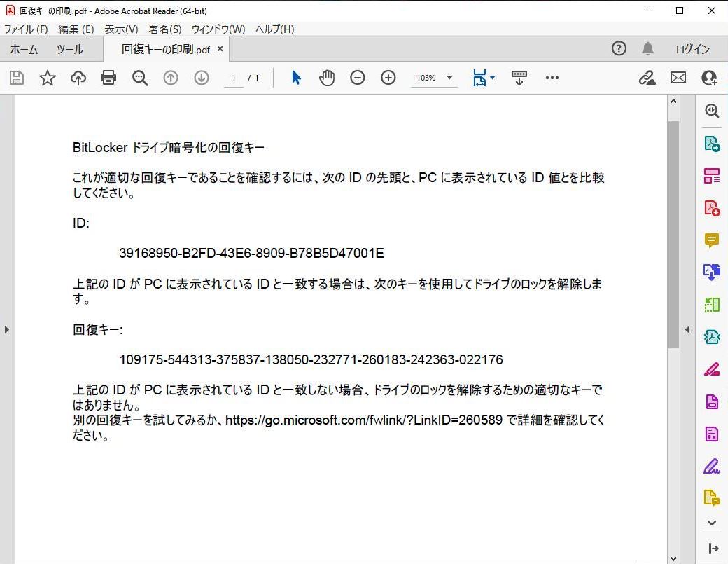Open the ヘルプ(H) menu

point(275,29)
